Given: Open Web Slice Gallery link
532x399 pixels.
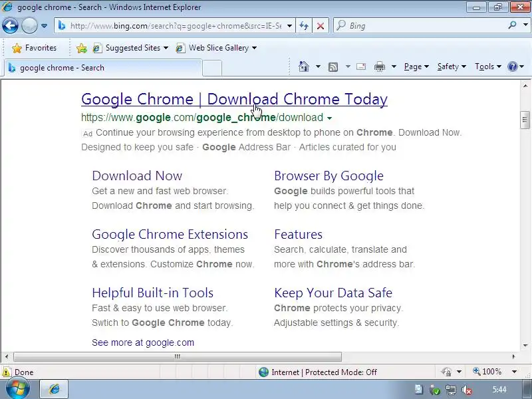Looking at the screenshot, I should point(213,48).
